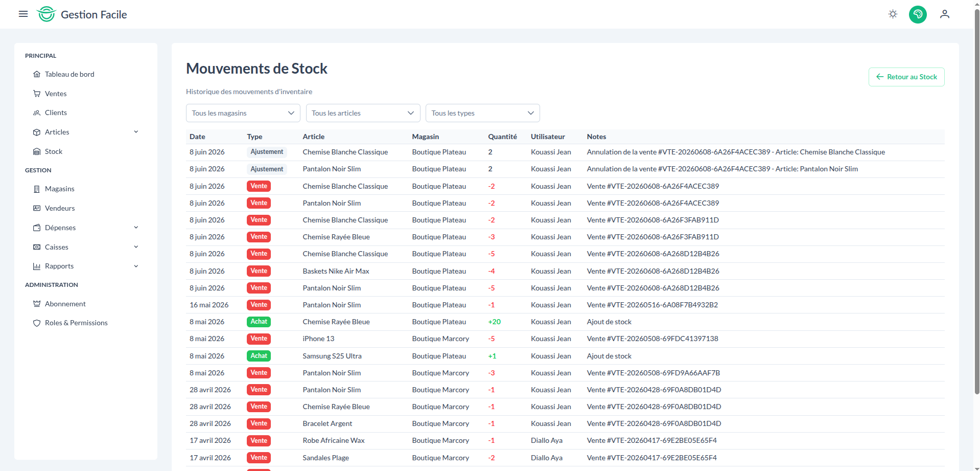The width and height of the screenshot is (980, 471).
Task: Expand the Dépenses submenu chevron
Action: [136, 228]
